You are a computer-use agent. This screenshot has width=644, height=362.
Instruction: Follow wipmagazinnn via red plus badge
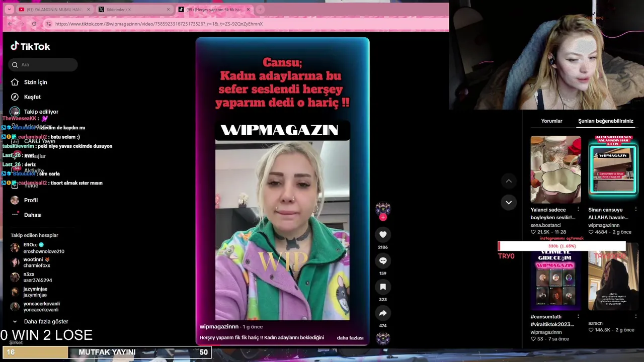click(x=383, y=217)
